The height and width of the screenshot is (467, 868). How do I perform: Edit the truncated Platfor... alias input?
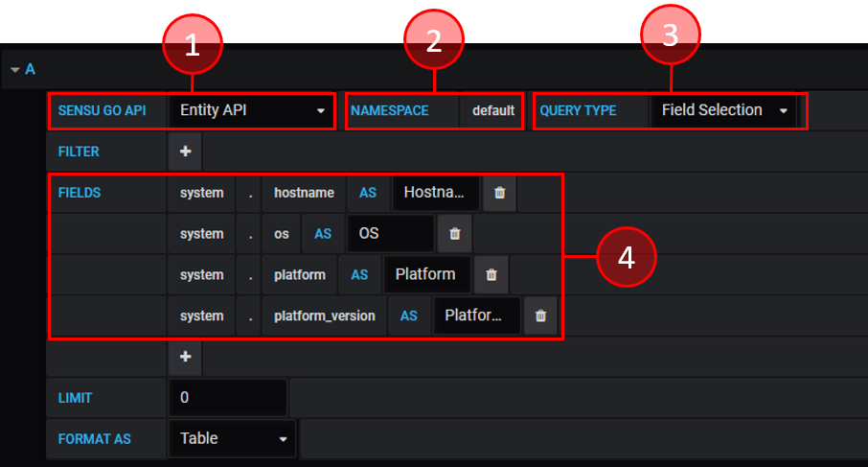pos(476,315)
